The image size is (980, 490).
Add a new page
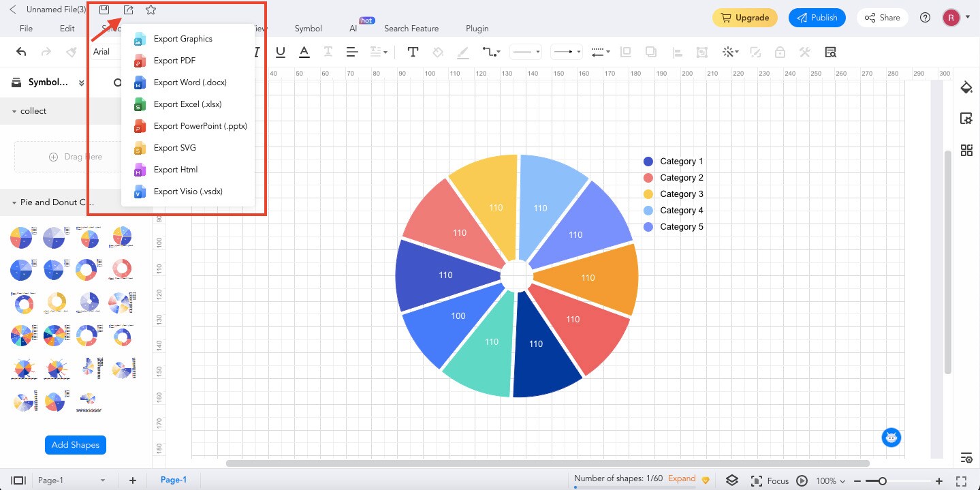point(133,480)
